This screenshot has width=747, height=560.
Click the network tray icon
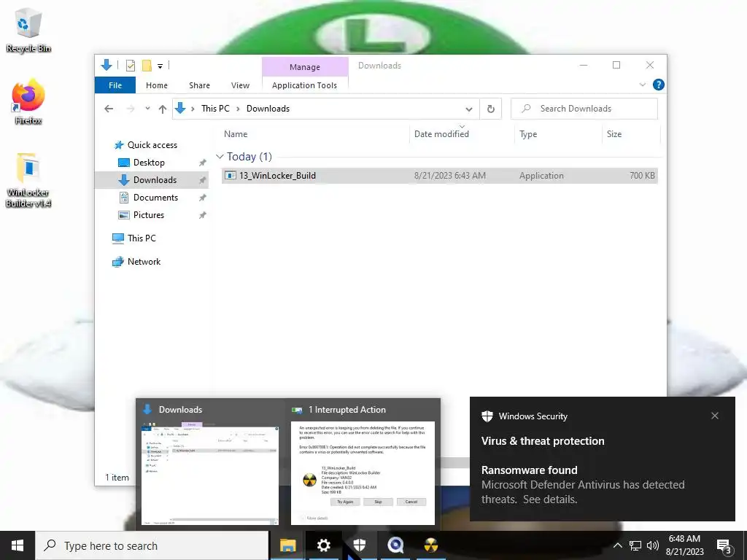pos(635,545)
